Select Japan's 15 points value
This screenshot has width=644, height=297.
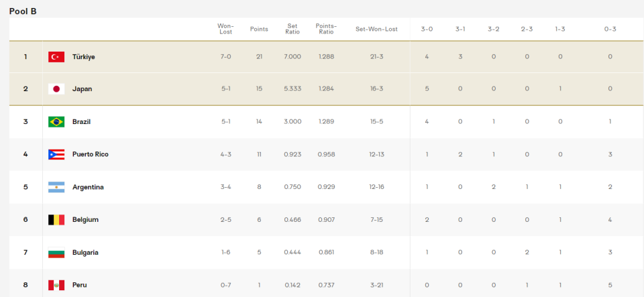click(259, 89)
